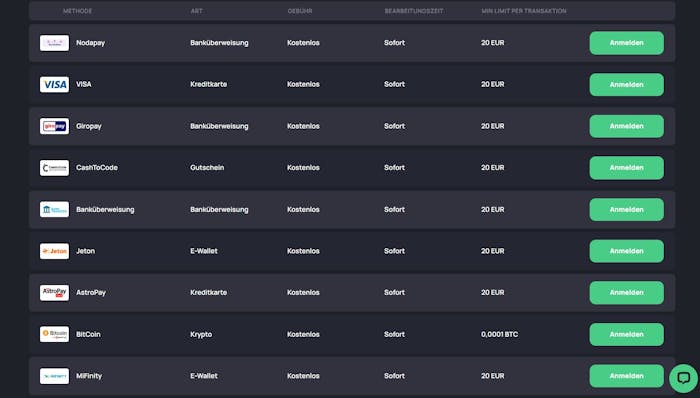This screenshot has height=398, width=700.
Task: Click Anmelden button for Jeton
Action: (626, 251)
